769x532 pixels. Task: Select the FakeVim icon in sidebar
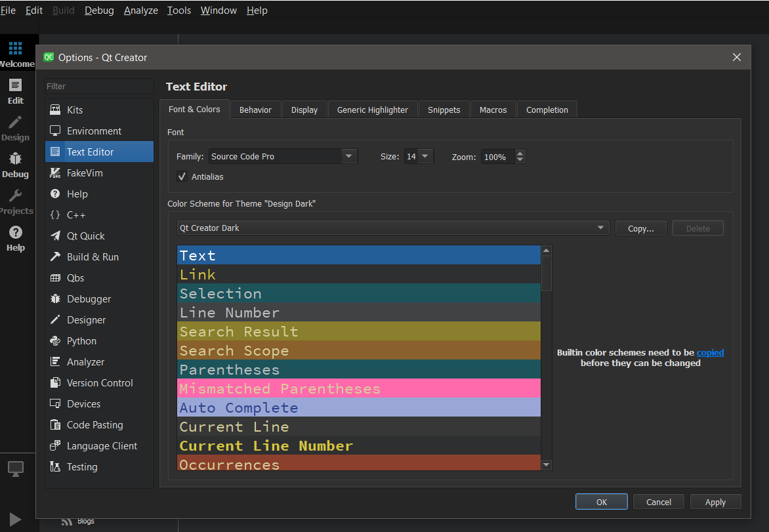[x=56, y=173]
